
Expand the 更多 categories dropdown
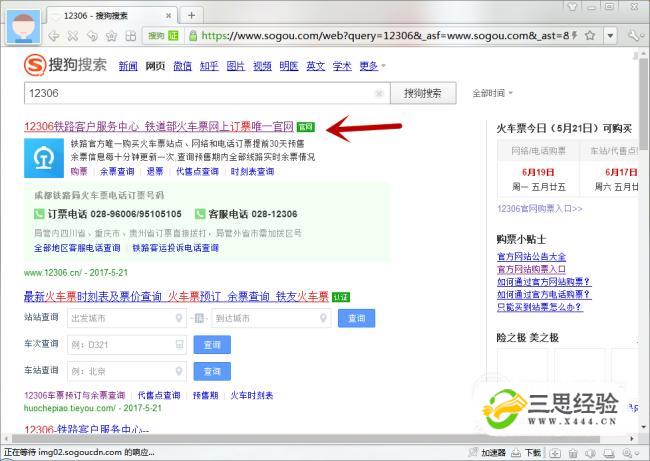point(372,66)
